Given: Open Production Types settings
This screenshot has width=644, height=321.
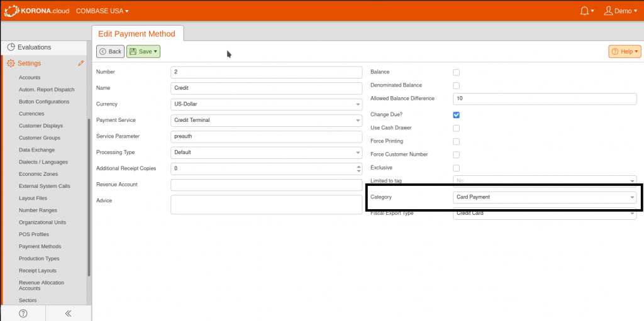Looking at the screenshot, I should point(39,259).
